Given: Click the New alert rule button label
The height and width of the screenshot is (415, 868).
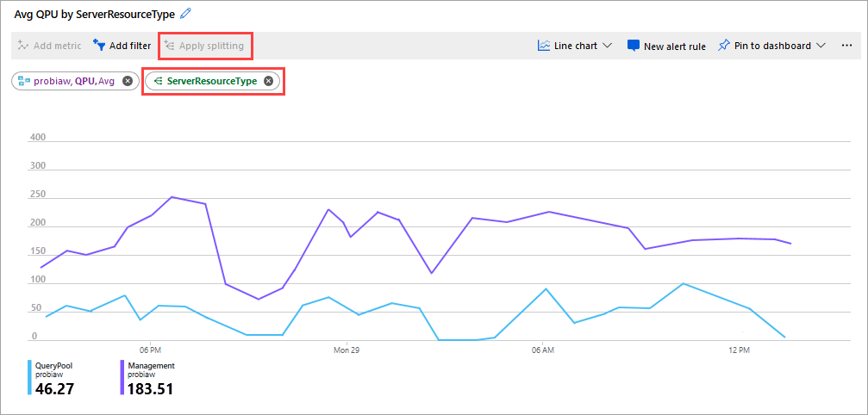Looking at the screenshot, I should tap(675, 46).
